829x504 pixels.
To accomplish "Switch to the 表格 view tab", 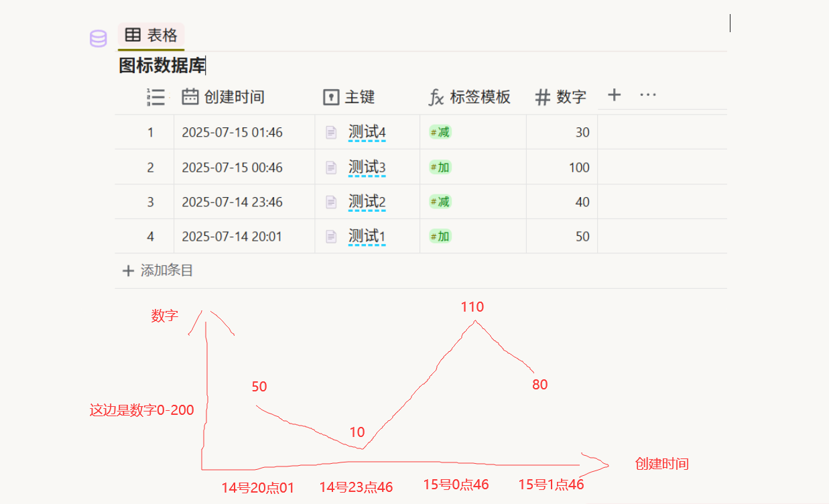I will coord(151,36).
